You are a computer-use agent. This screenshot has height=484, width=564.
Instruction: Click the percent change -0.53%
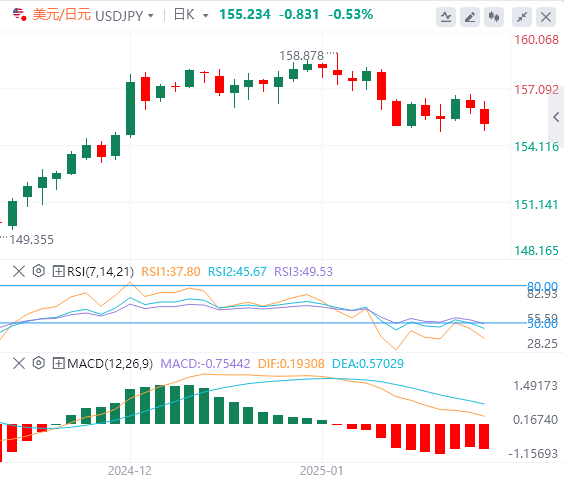(x=351, y=14)
